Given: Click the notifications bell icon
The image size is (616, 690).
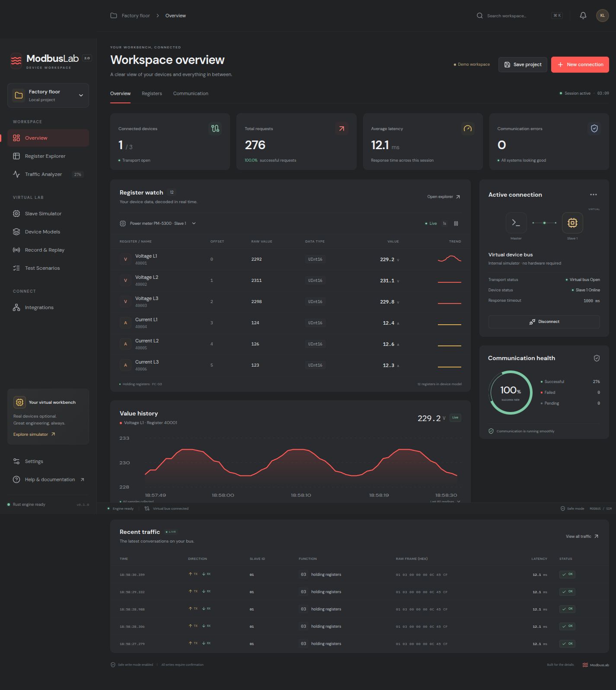Looking at the screenshot, I should pos(583,16).
